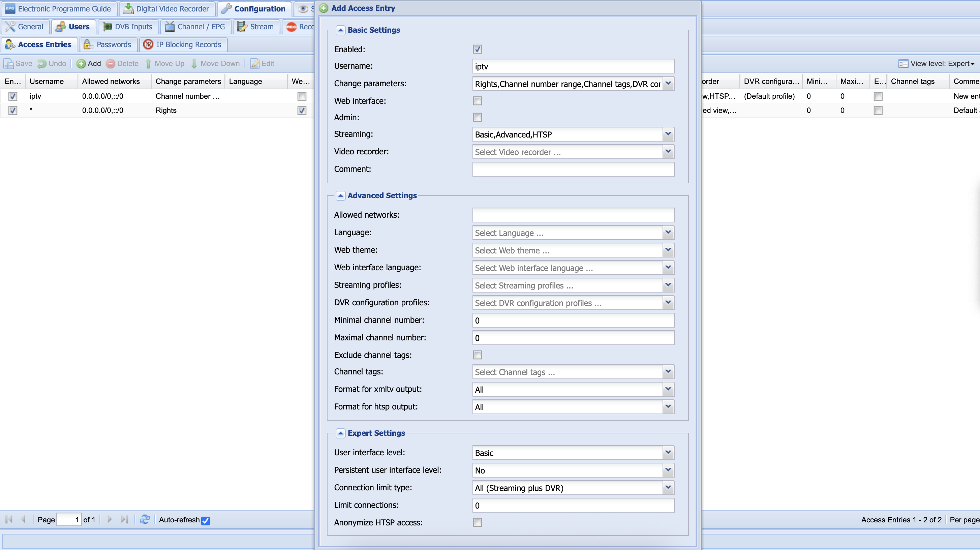Tick the Admin checkbox
This screenshot has width=980, height=550.
[x=477, y=117]
